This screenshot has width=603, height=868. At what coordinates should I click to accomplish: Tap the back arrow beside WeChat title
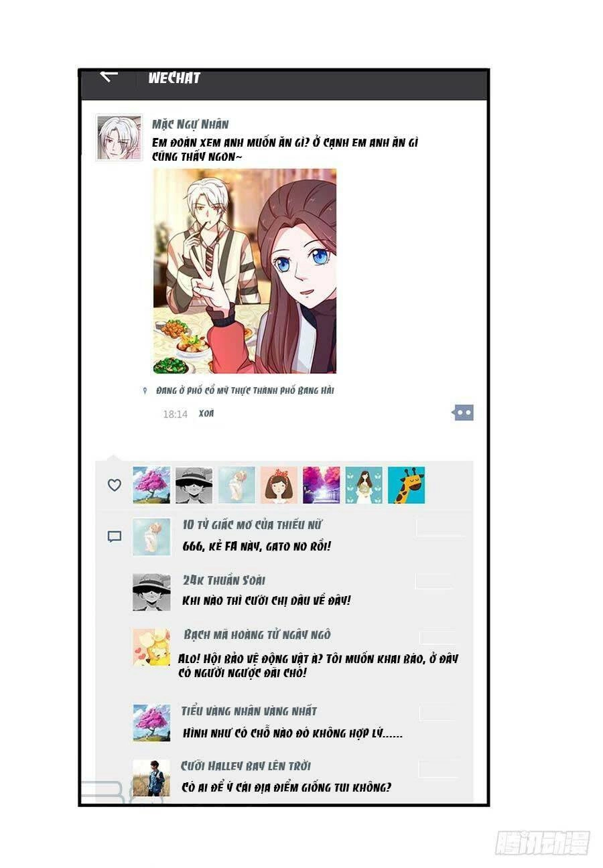pyautogui.click(x=109, y=76)
